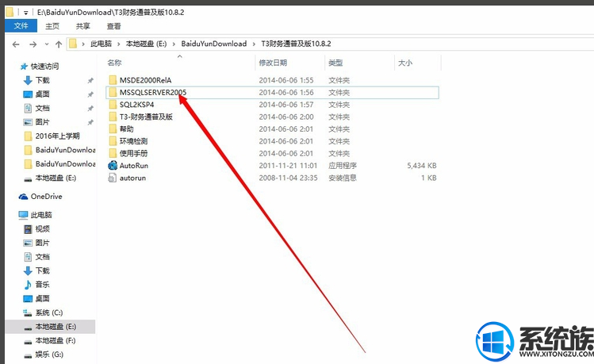The image size is (594, 364).
Task: Click the date 2014-06-06 1:55
Action: click(x=286, y=80)
